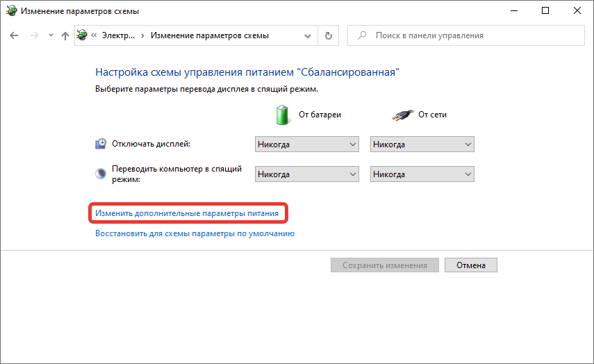
Task: Click the display timer icon
Action: (x=100, y=144)
